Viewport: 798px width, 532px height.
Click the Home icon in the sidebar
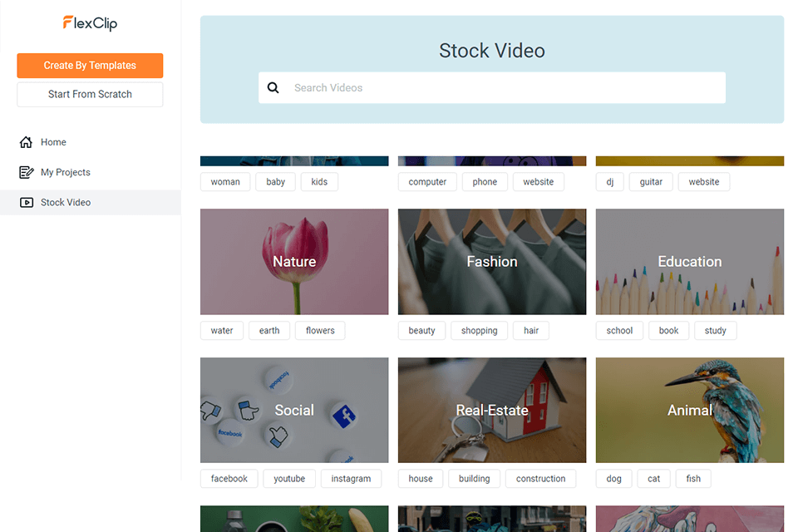click(x=26, y=141)
